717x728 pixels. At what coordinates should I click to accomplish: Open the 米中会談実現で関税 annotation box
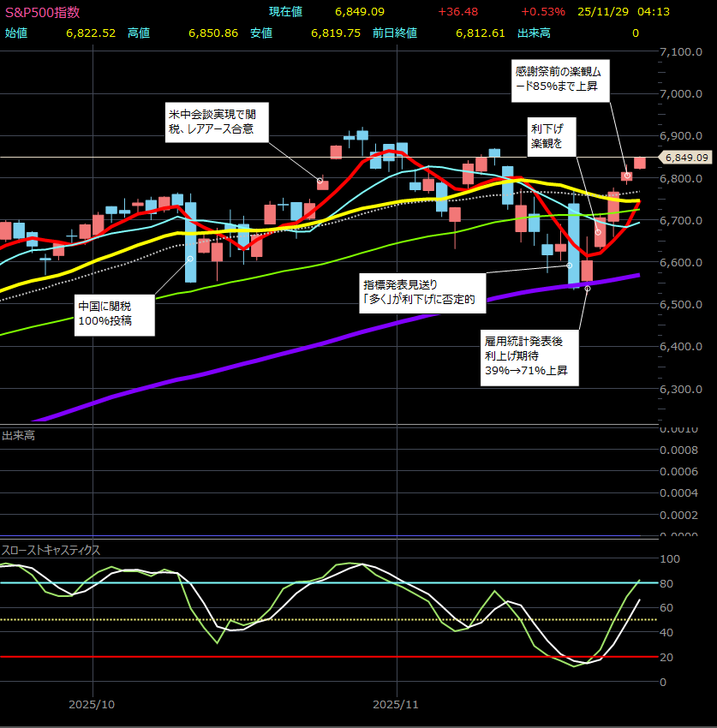pos(217,122)
